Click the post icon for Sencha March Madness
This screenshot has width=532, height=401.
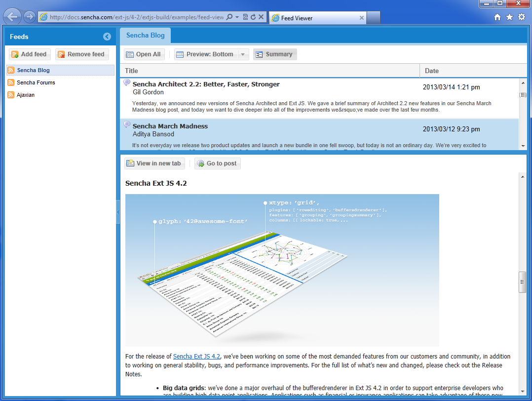point(127,124)
